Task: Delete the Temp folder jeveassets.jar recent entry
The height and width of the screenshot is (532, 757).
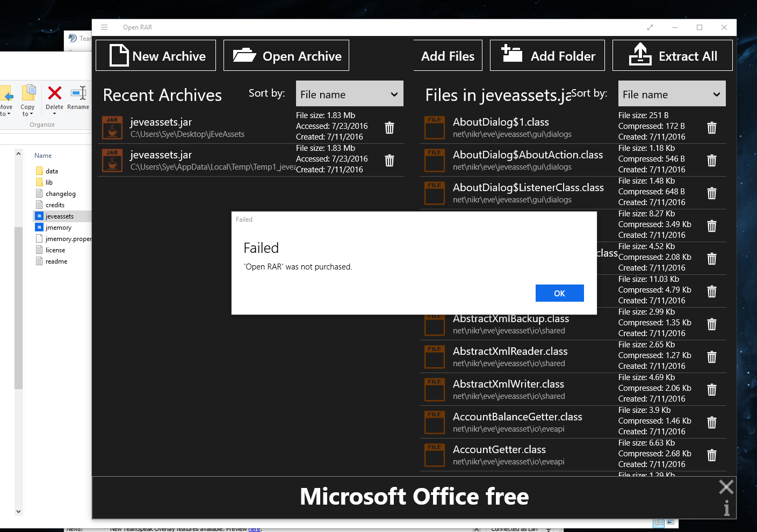Action: click(x=390, y=161)
